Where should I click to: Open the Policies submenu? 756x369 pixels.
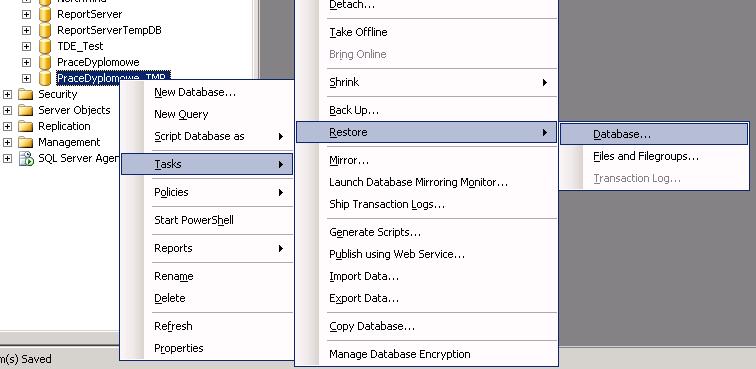(207, 192)
